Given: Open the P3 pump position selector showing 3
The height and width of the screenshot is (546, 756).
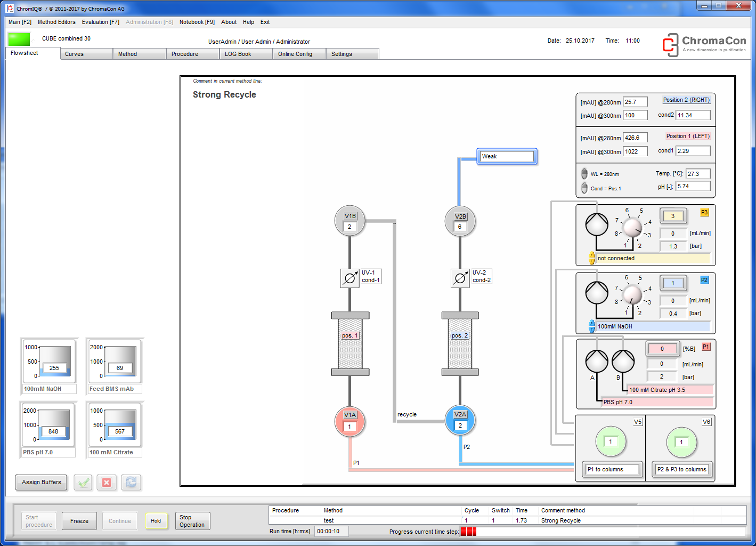Looking at the screenshot, I should click(673, 215).
